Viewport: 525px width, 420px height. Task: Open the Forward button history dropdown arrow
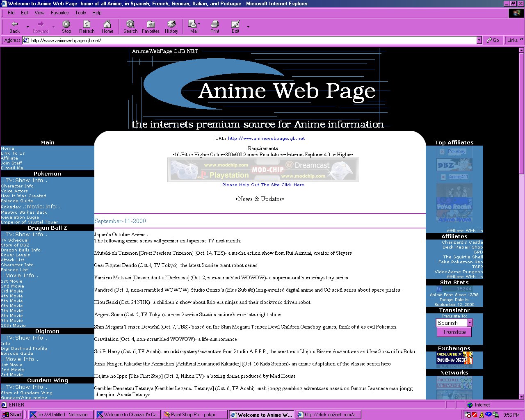[53, 27]
